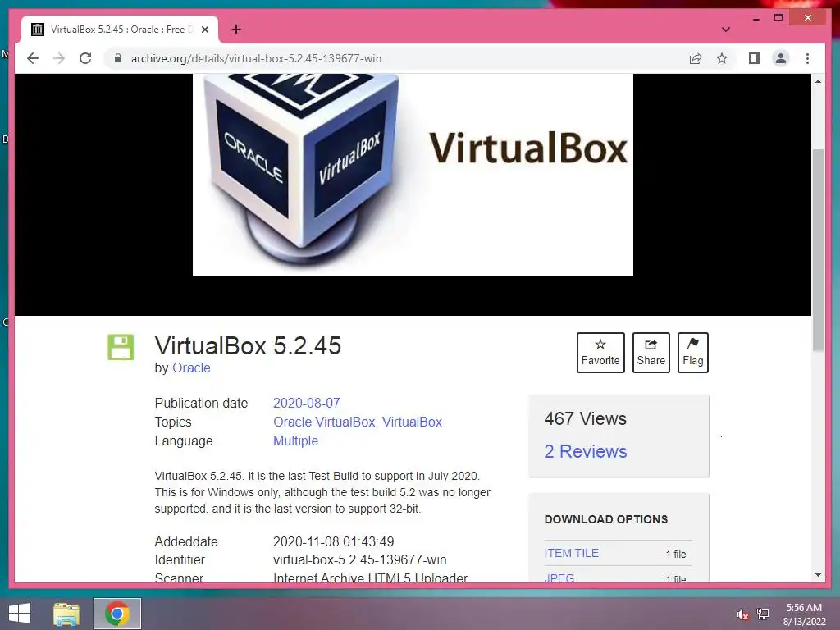Open the network tray icon

click(763, 614)
